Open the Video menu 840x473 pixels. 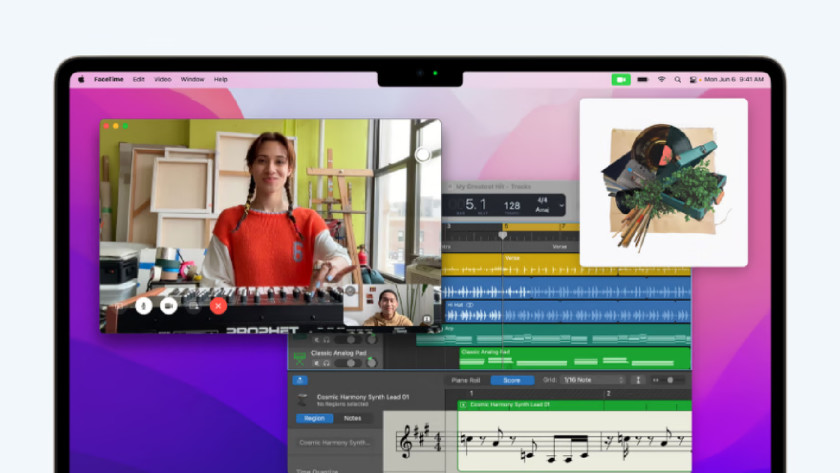163,79
